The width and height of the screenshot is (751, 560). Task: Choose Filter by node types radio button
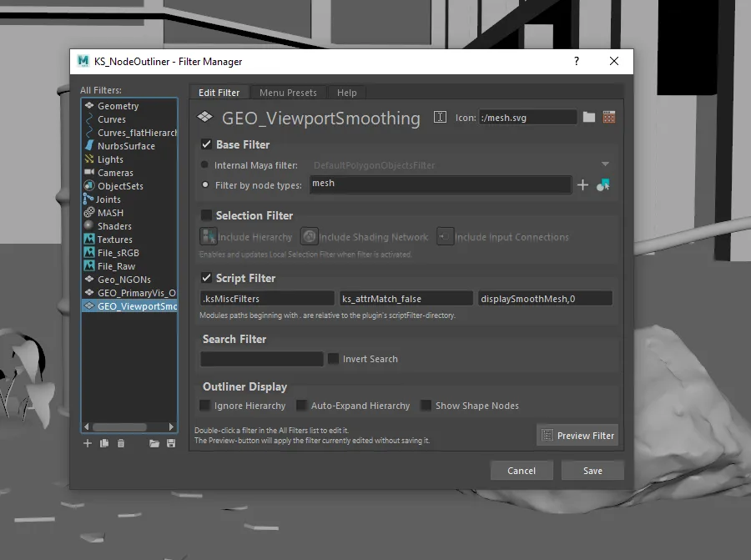[205, 185]
